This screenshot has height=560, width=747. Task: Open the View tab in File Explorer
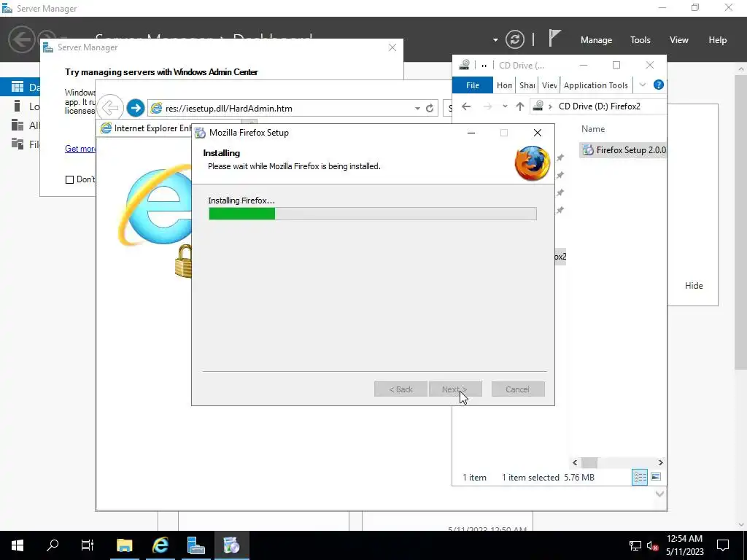(x=549, y=85)
